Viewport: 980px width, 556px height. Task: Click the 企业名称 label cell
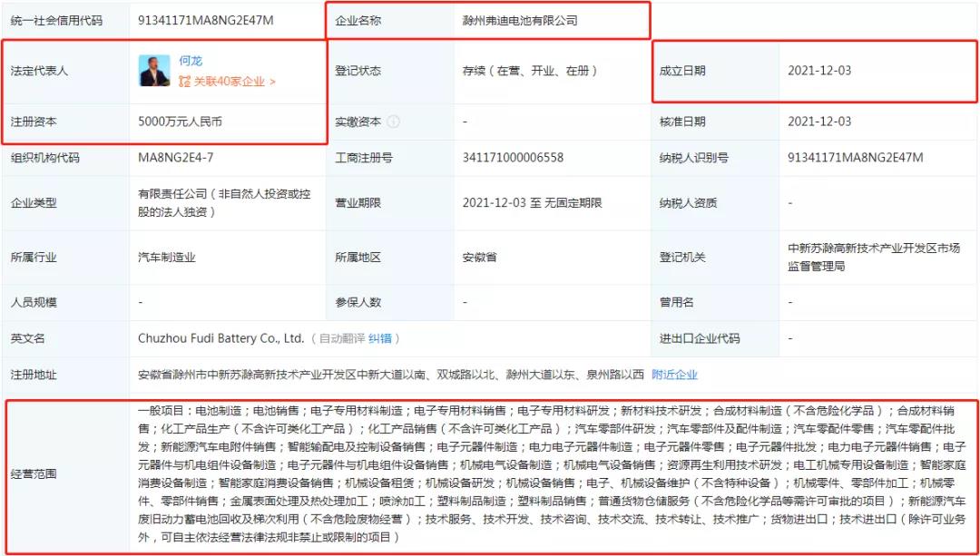tap(390, 21)
